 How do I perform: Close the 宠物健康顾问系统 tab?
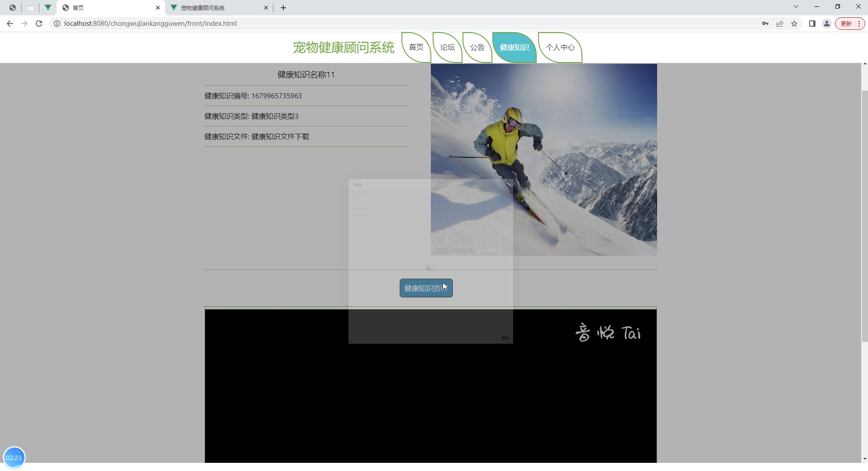pyautogui.click(x=266, y=8)
